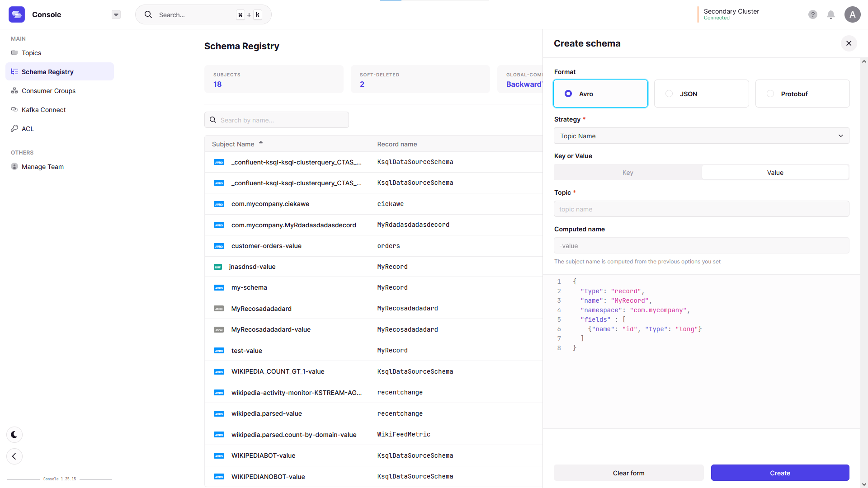
Task: Select the JSON format radio
Action: pyautogui.click(x=702, y=94)
